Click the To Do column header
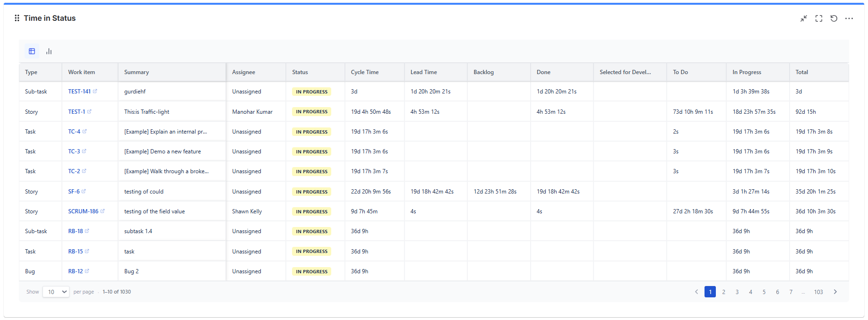 (x=696, y=72)
